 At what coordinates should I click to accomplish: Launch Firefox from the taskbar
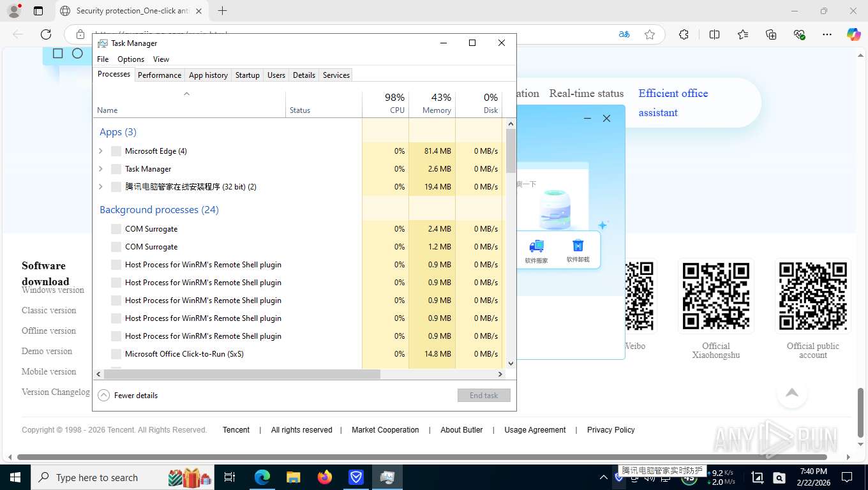pyautogui.click(x=325, y=477)
